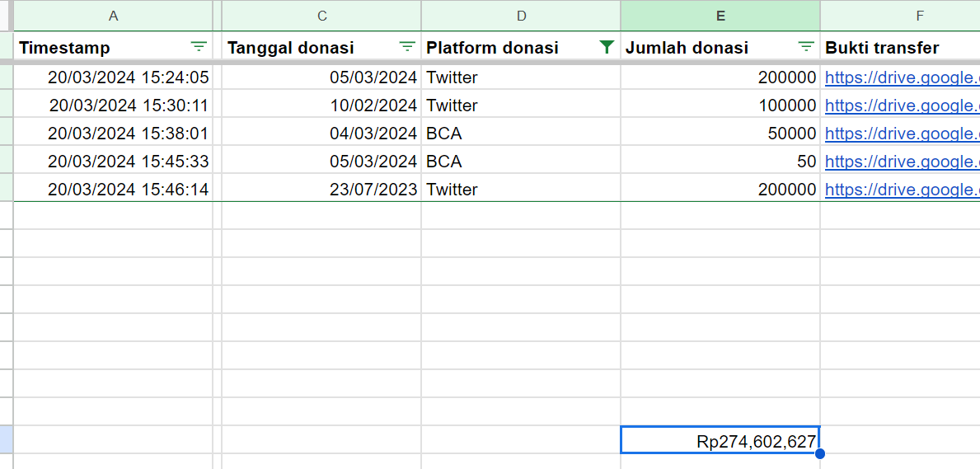Image resolution: width=980 pixels, height=469 pixels.
Task: Select timestamp cell 20/03/2024 15:30:11
Action: click(113, 105)
